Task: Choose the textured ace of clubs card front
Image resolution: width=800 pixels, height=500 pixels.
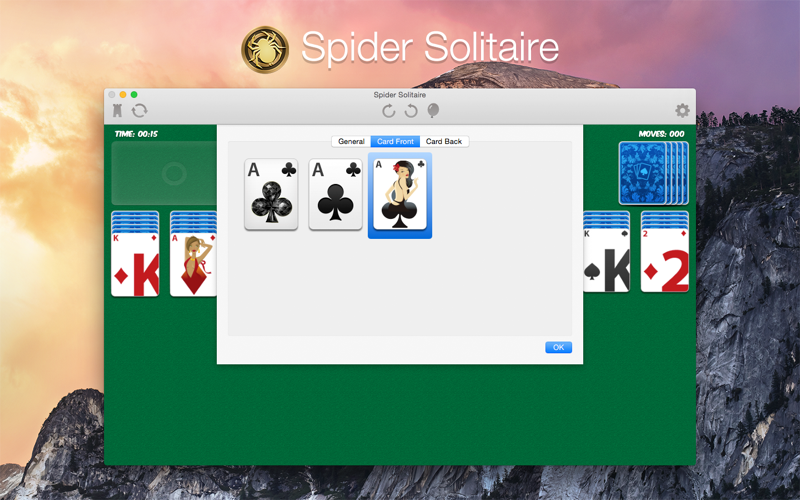Action: [x=271, y=194]
